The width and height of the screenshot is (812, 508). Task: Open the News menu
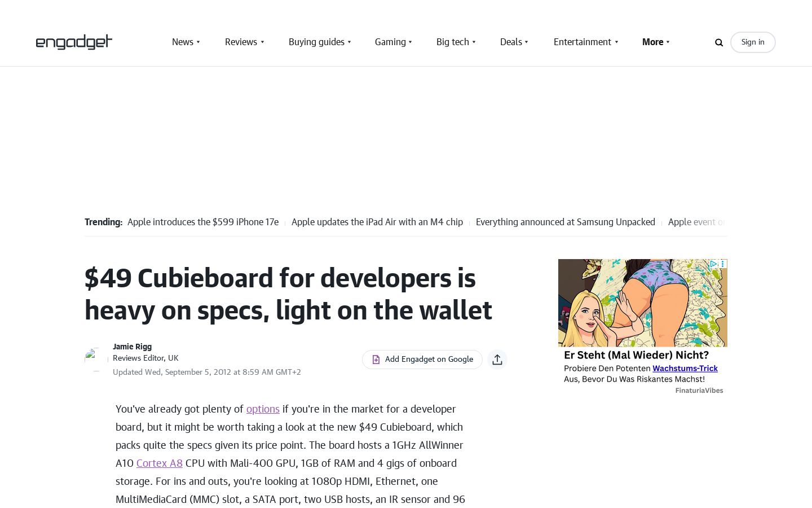[x=183, y=42]
